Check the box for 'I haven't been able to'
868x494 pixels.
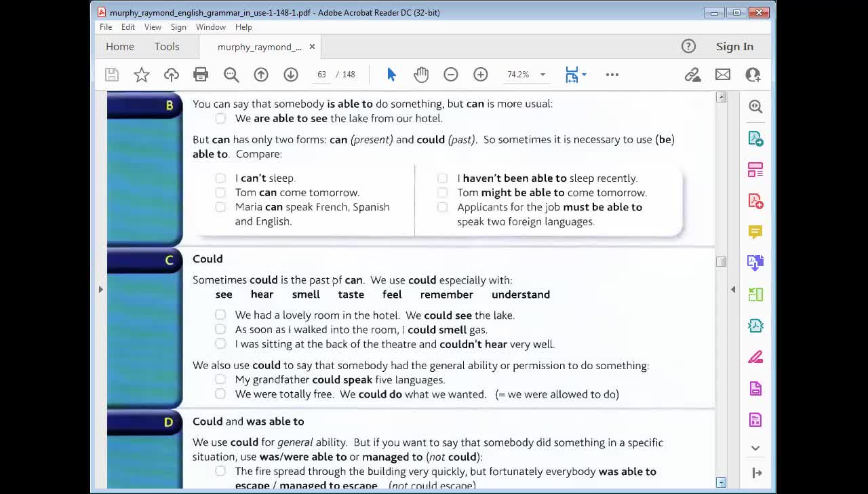[442, 178]
